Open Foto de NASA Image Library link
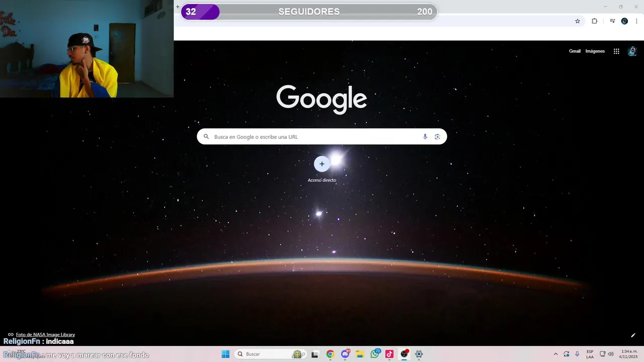 click(x=45, y=334)
